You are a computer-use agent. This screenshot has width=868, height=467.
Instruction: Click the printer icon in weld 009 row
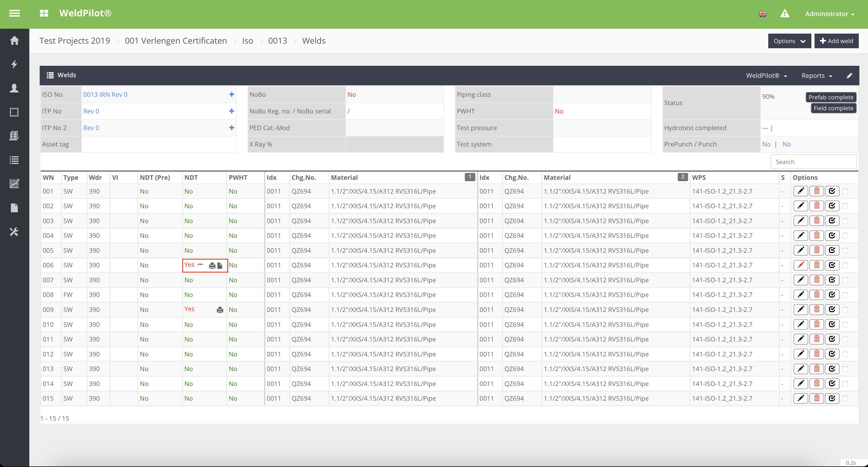pos(220,310)
